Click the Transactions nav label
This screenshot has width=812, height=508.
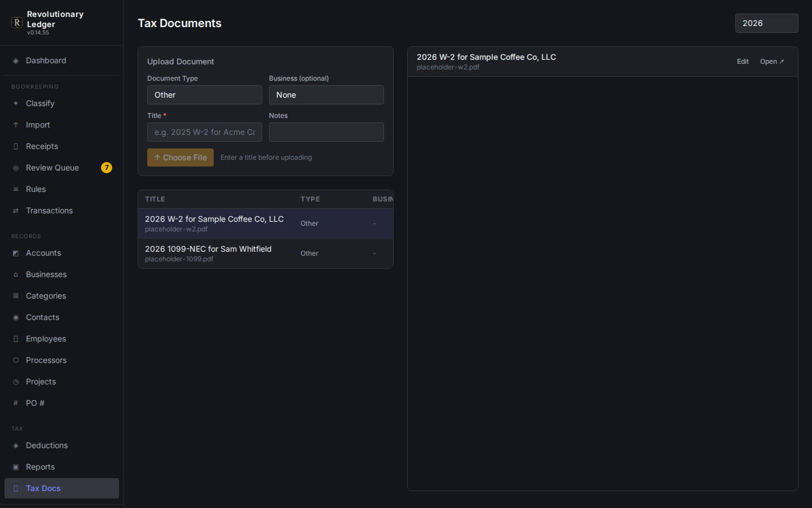click(x=49, y=211)
